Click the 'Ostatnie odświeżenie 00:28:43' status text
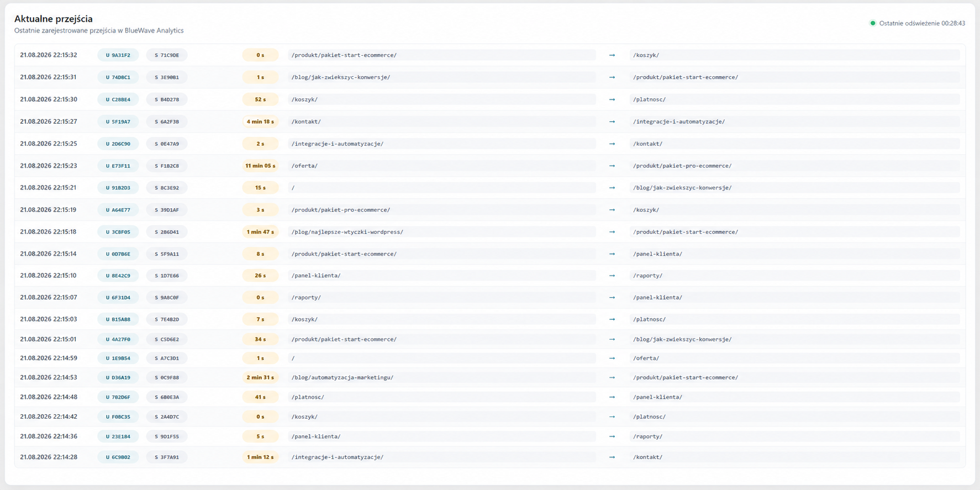The width and height of the screenshot is (980, 490). click(x=922, y=23)
